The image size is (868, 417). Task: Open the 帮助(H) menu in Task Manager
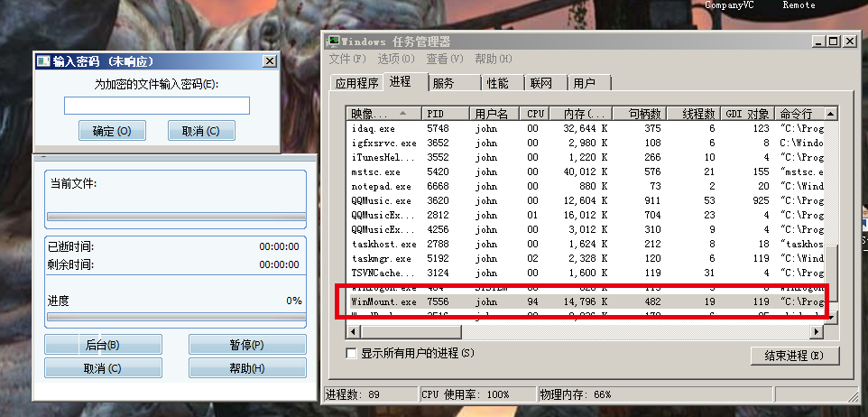494,59
